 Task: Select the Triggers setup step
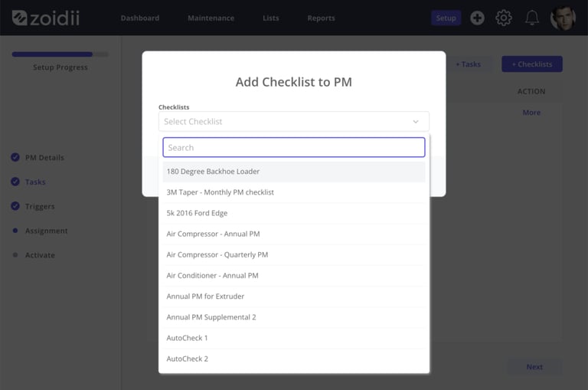[x=40, y=206]
